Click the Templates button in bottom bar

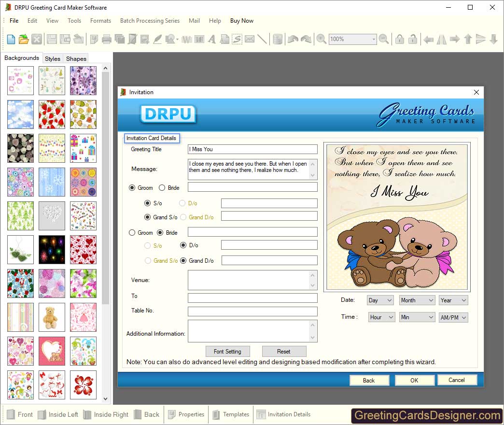point(231,414)
